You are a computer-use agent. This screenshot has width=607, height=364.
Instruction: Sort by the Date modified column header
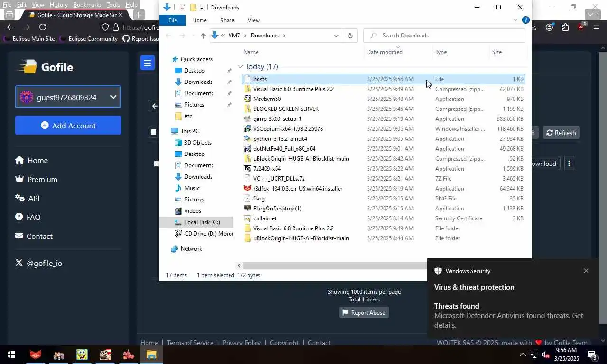pos(385,52)
